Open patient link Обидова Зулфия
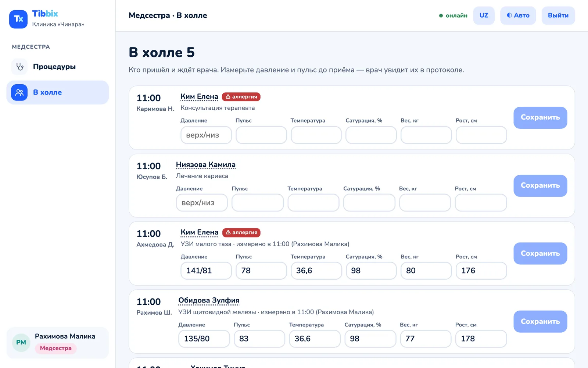The image size is (588, 368). click(209, 301)
